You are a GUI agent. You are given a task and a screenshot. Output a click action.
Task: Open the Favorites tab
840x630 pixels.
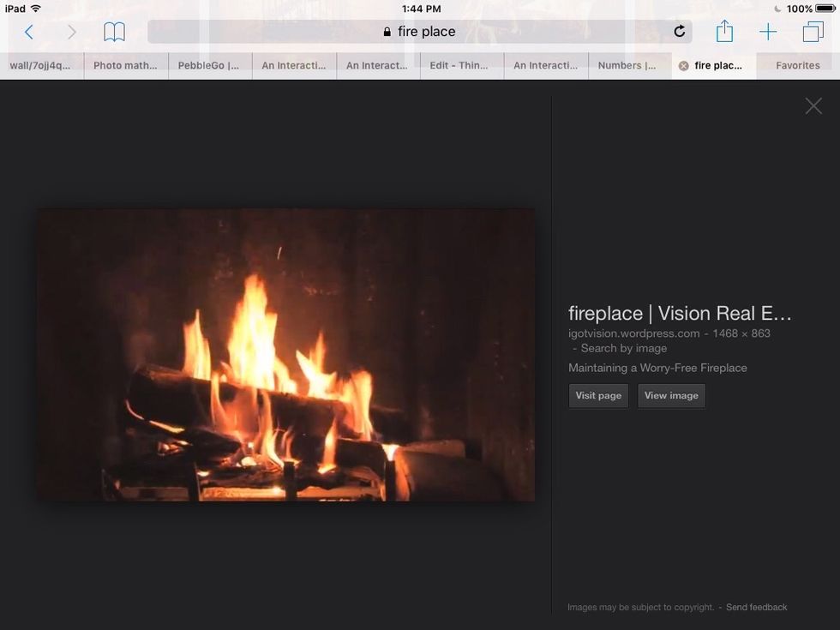point(796,64)
